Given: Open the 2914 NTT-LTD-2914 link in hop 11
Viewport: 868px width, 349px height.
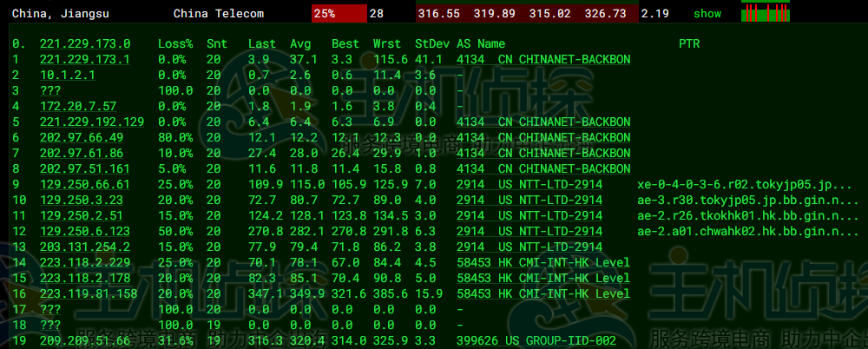Looking at the screenshot, I should (x=529, y=215).
